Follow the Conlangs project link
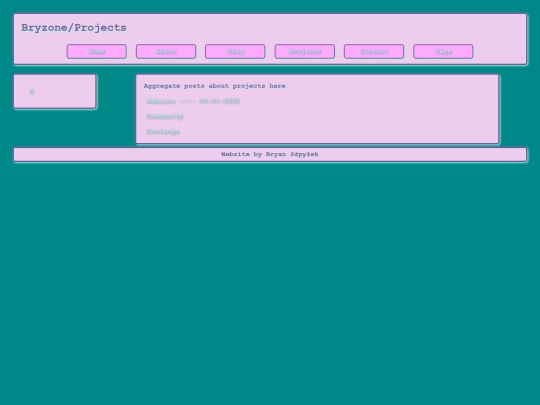The image size is (540, 405). click(x=163, y=132)
